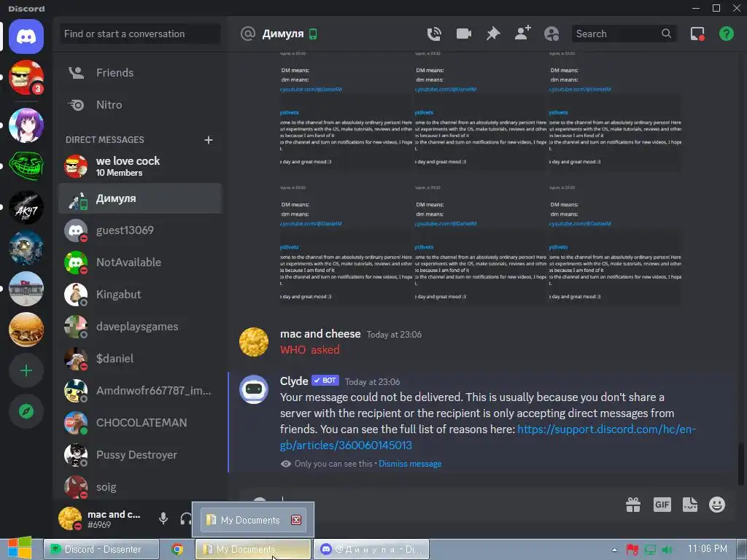Viewport: 747px width, 560px height.
Task: Show the user profile panel icon
Action: pos(551,34)
